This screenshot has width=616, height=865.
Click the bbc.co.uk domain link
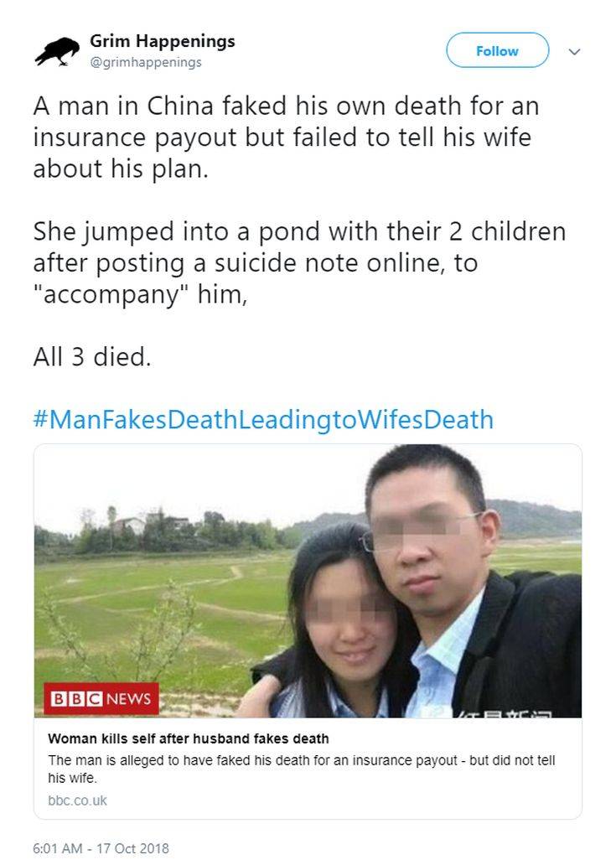pyautogui.click(x=77, y=800)
